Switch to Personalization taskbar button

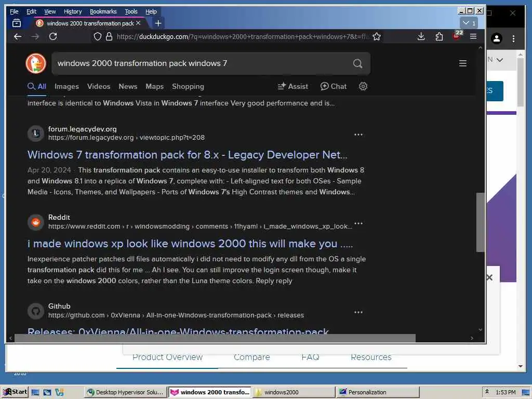tap(378, 392)
